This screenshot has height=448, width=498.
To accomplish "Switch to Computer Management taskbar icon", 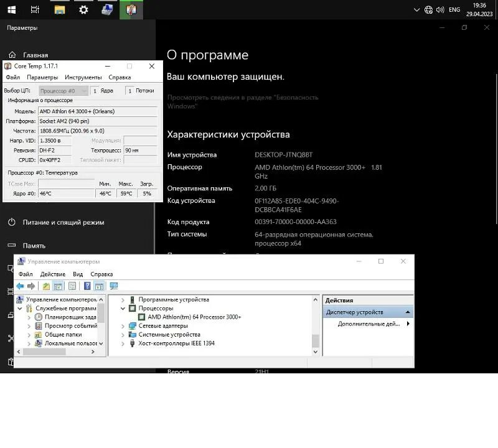I will pos(107,10).
